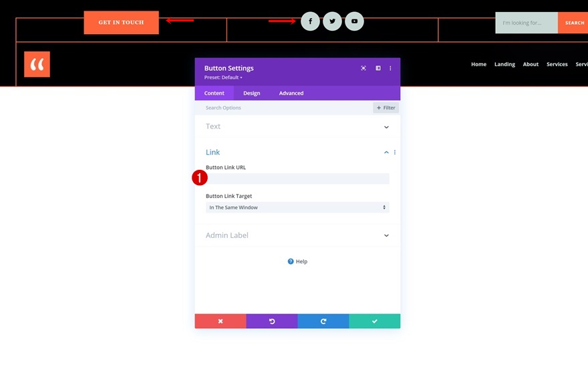
Task: Open the Button Link Target dropdown
Action: [297, 208]
